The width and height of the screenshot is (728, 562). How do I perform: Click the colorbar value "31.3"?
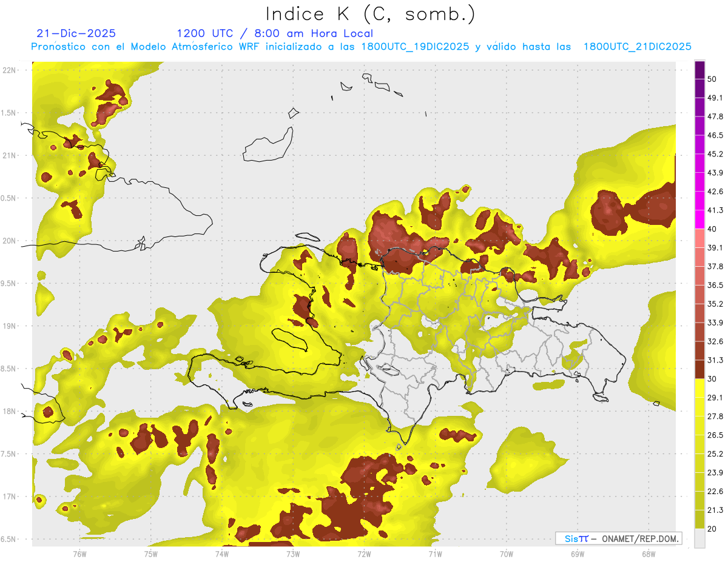[715, 360]
